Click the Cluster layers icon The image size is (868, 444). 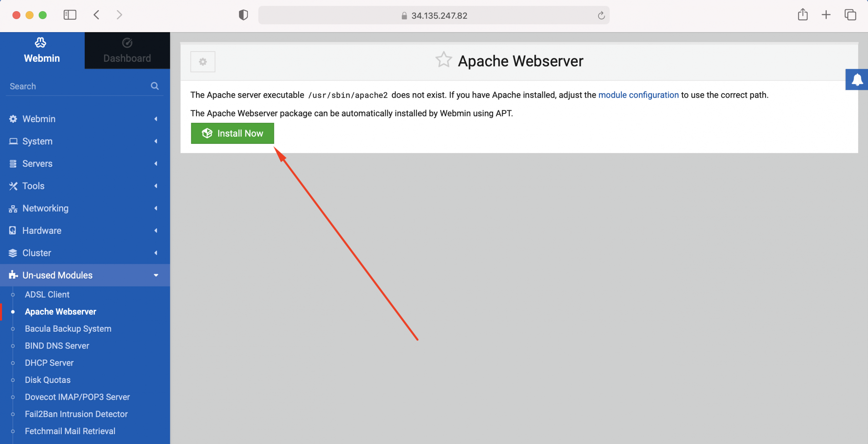(x=13, y=253)
